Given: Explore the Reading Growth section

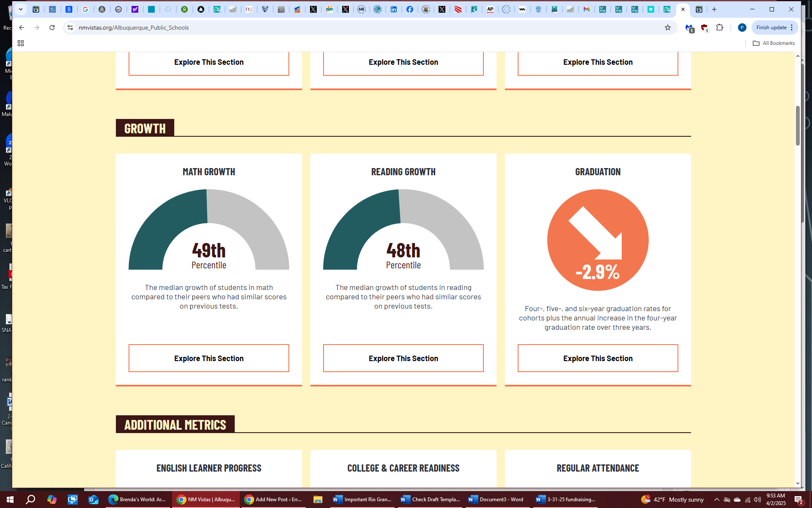Looking at the screenshot, I should (x=403, y=358).
